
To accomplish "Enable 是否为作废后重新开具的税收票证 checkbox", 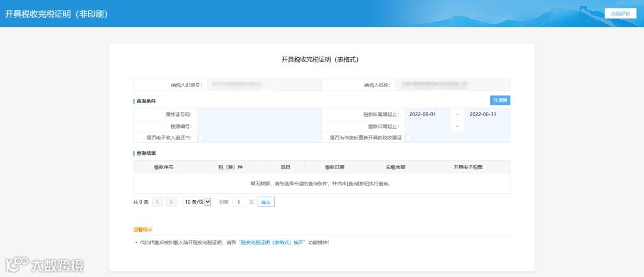I will click(408, 138).
